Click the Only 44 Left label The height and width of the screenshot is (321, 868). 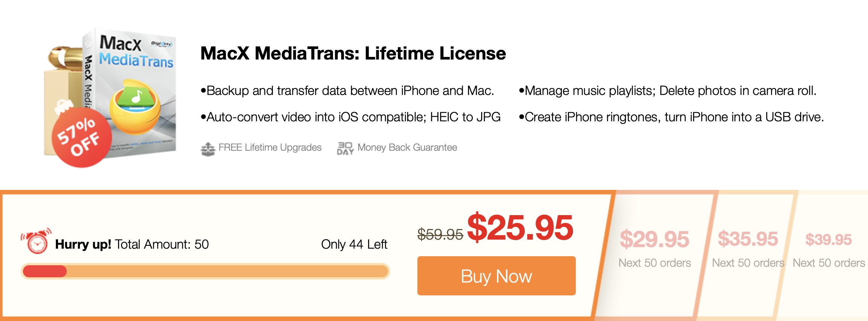(x=354, y=245)
